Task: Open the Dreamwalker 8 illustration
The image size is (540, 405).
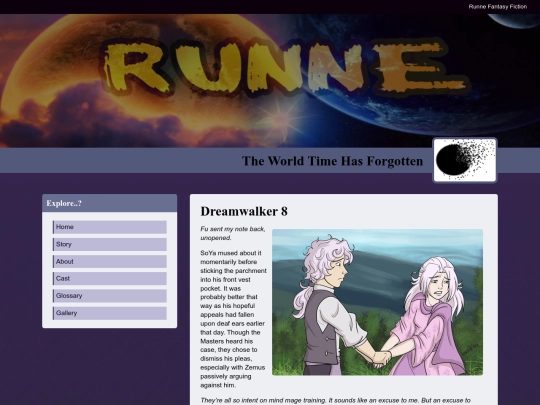Action: point(377,302)
